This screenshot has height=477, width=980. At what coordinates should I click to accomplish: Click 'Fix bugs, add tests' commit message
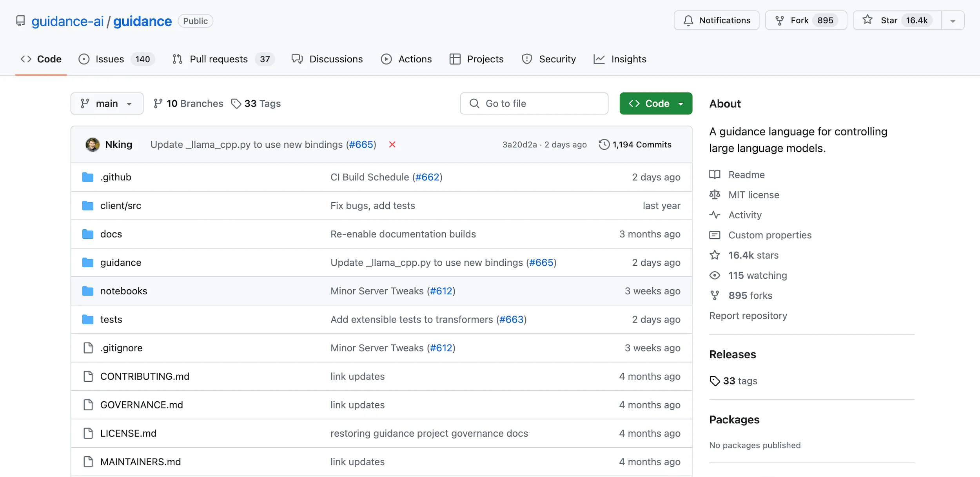373,206
